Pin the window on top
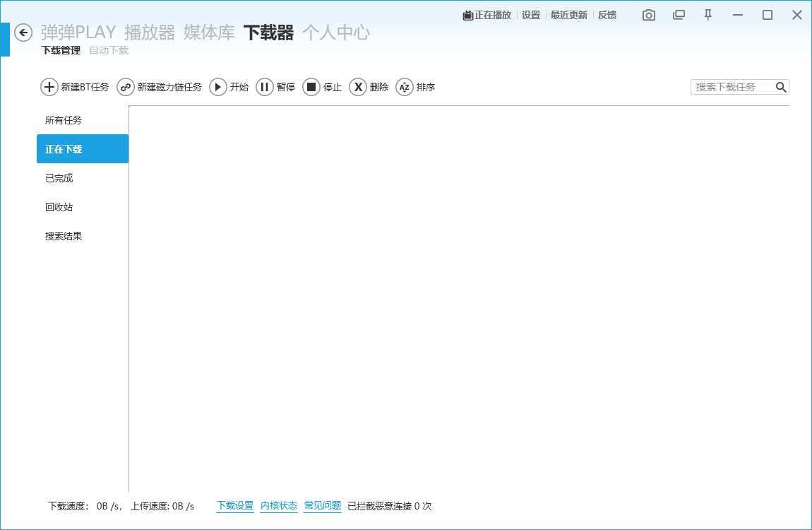 click(x=708, y=15)
